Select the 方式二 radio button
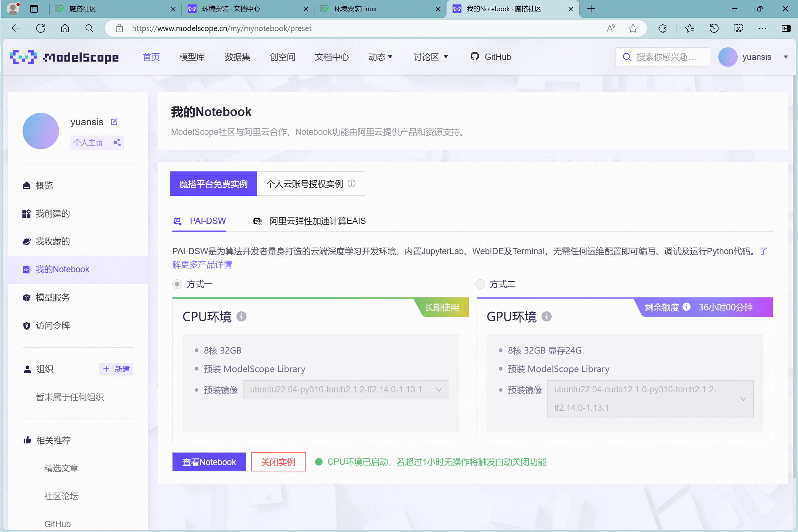Image resolution: width=798 pixels, height=532 pixels. 480,284
